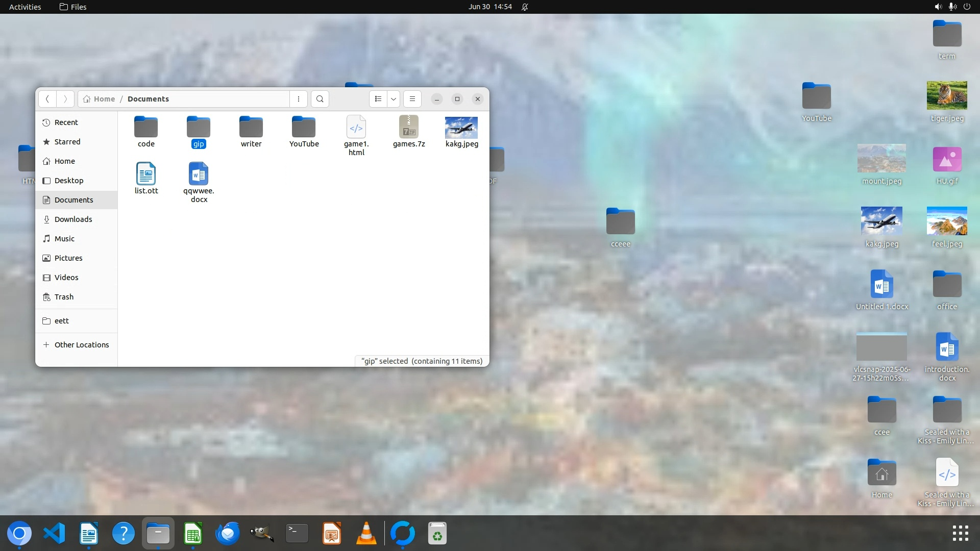Go back with the back arrow
Image resolution: width=980 pixels, height=551 pixels.
click(x=47, y=99)
